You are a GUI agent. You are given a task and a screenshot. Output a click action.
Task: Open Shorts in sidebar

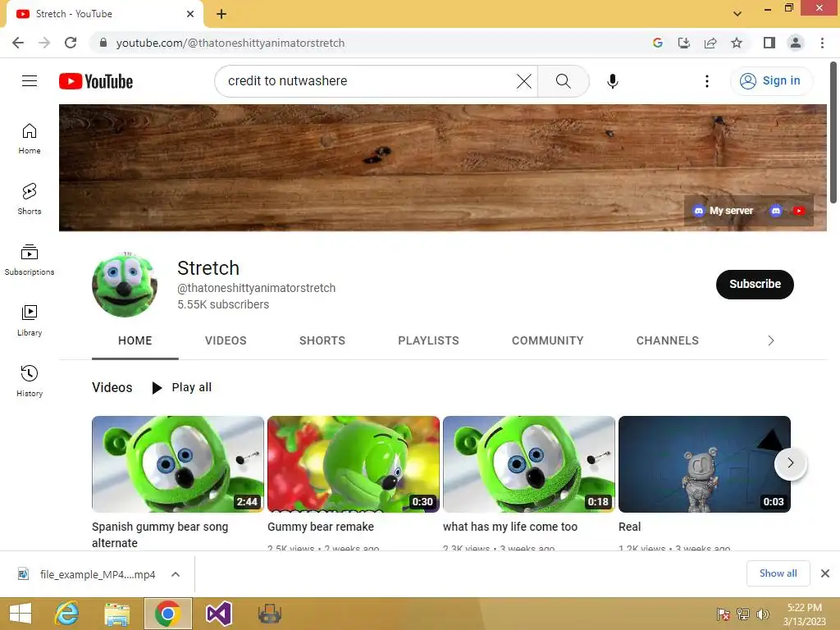[x=30, y=199]
